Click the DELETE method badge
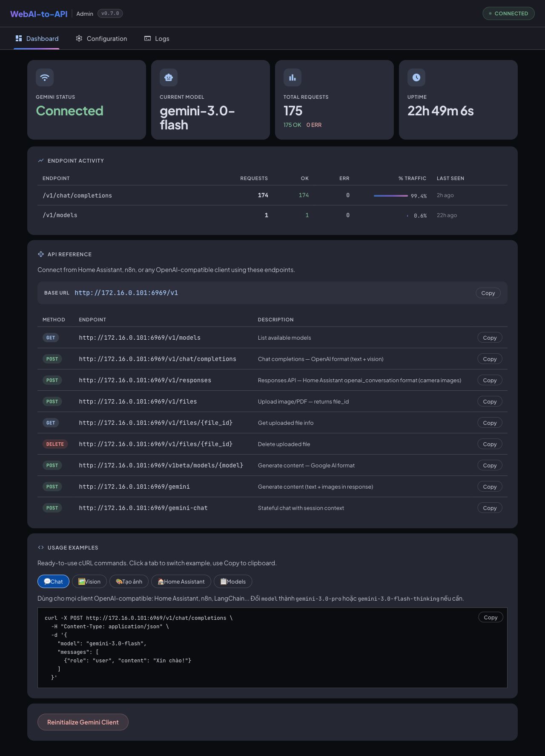 (55, 444)
